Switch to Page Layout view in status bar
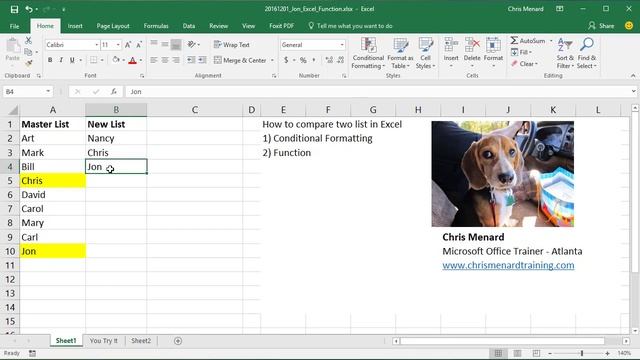The width and height of the screenshot is (640, 360). point(517,353)
